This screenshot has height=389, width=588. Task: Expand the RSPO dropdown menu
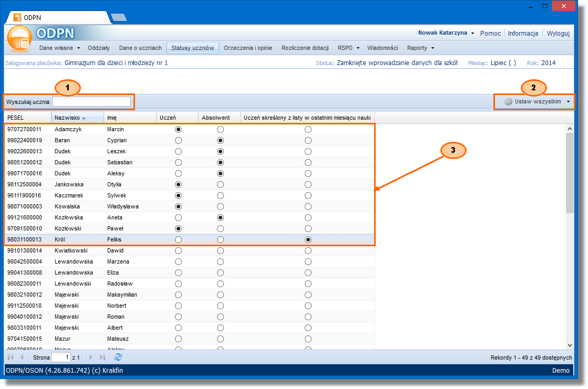coord(348,48)
